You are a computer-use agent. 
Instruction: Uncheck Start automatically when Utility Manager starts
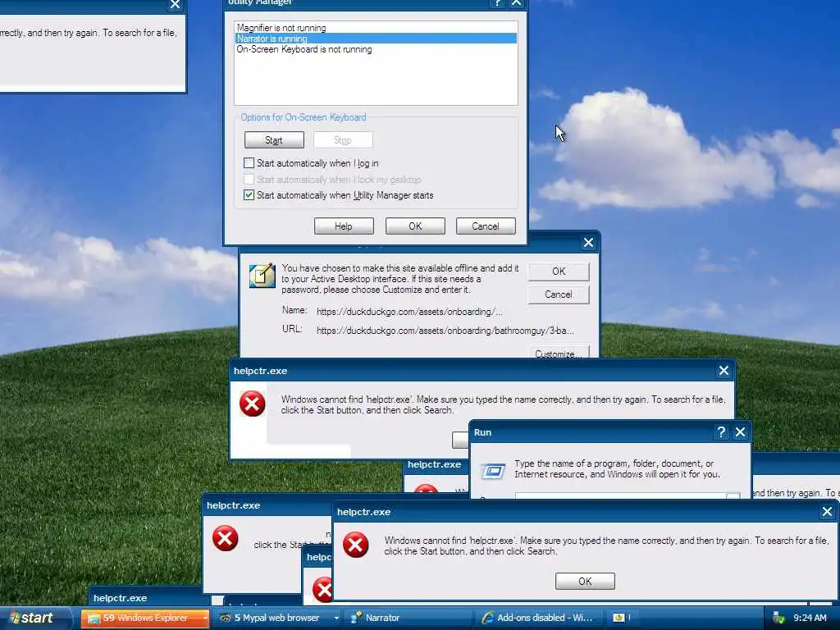[249, 195]
